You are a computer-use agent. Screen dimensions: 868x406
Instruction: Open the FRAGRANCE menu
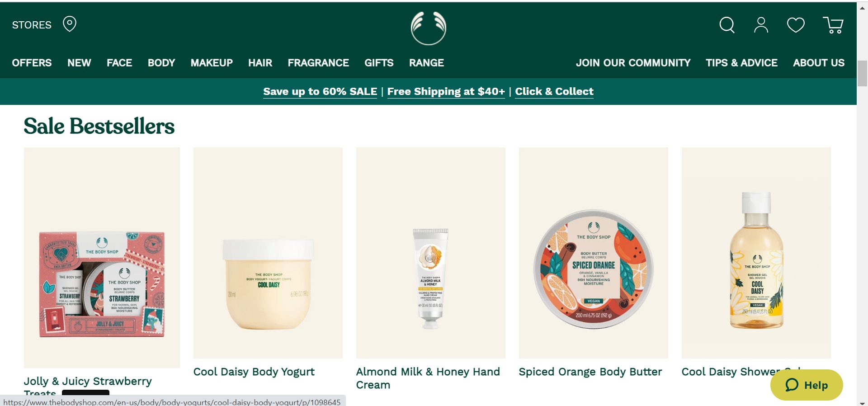click(318, 63)
